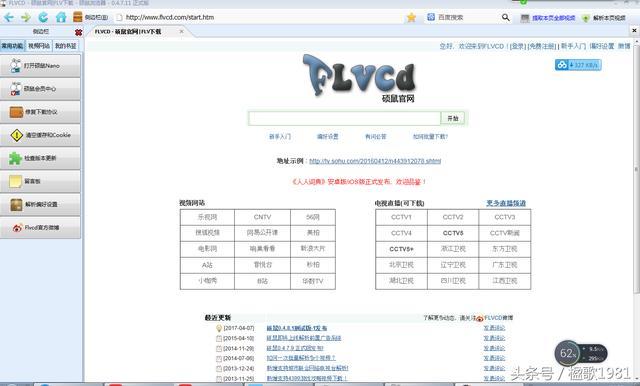Click the 免费注册 register link

tap(542, 46)
